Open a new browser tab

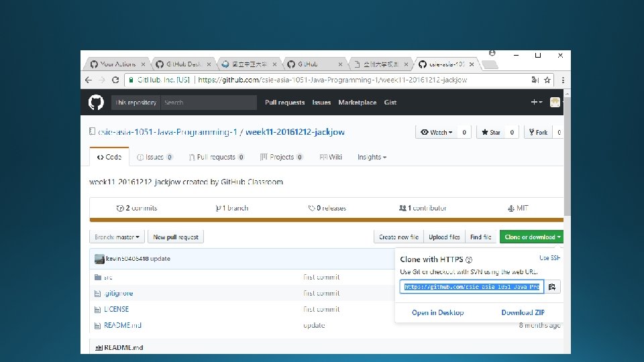click(490, 64)
